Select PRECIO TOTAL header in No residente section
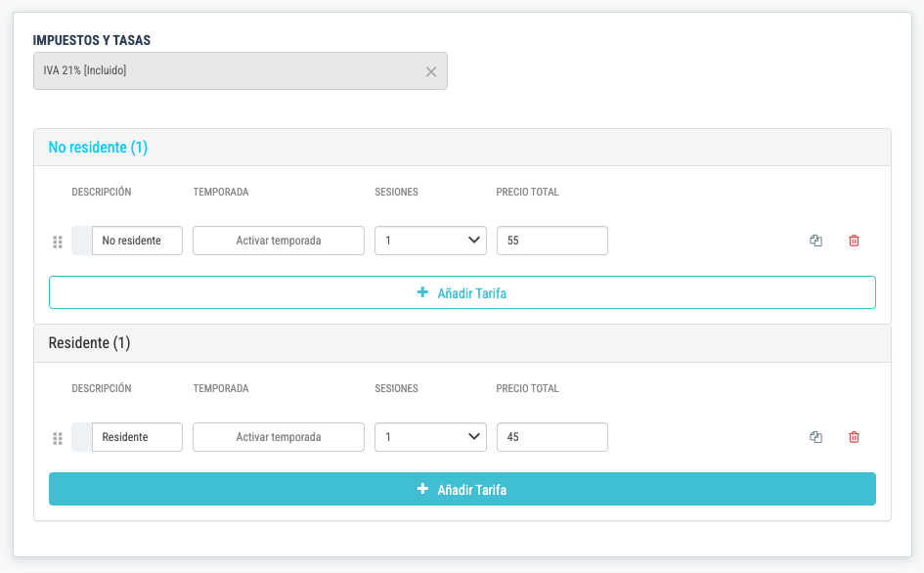Viewport: 924px width, 573px height. [x=527, y=192]
